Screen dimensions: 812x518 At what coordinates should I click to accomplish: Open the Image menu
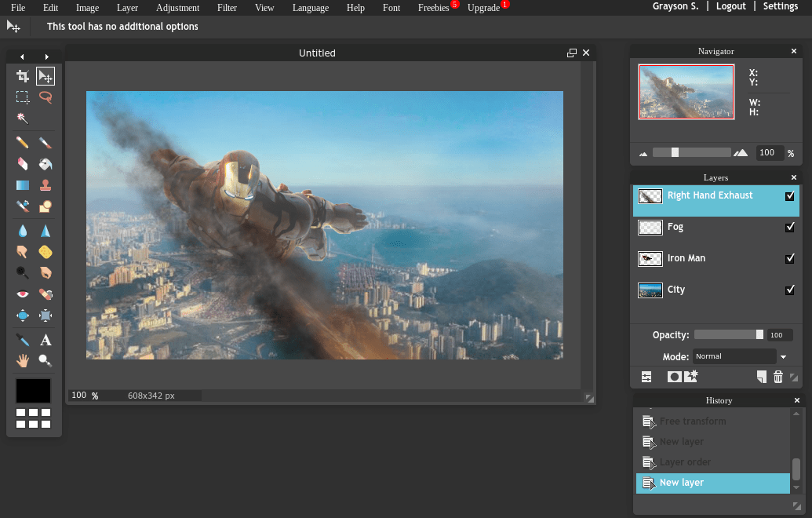pyautogui.click(x=88, y=8)
